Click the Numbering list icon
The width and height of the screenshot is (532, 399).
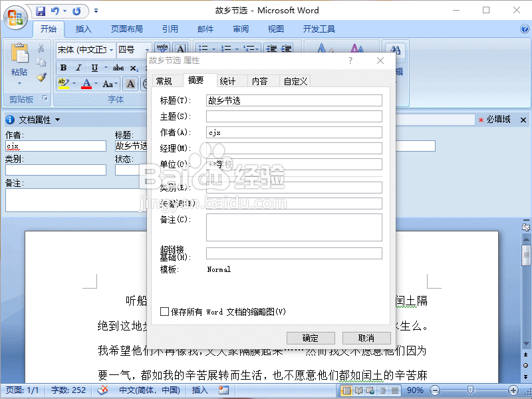click(x=226, y=49)
